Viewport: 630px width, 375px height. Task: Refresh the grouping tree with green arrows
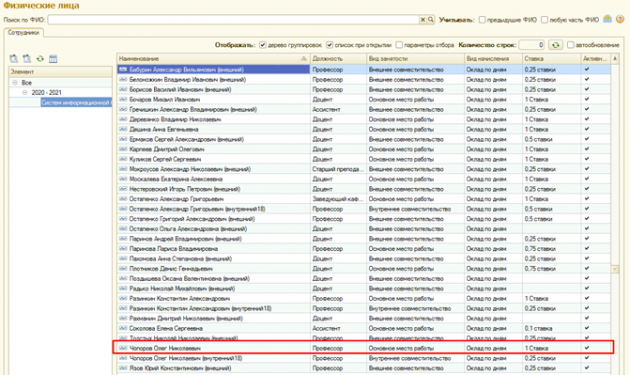coord(40,59)
